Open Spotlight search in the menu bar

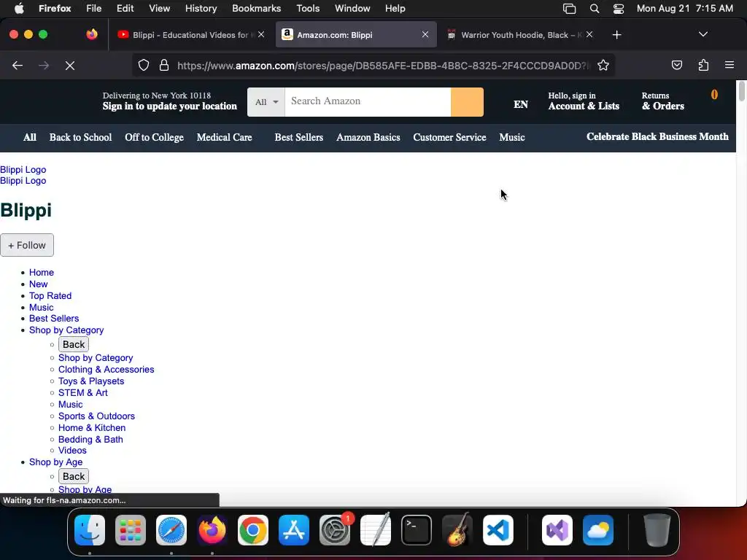(x=594, y=8)
